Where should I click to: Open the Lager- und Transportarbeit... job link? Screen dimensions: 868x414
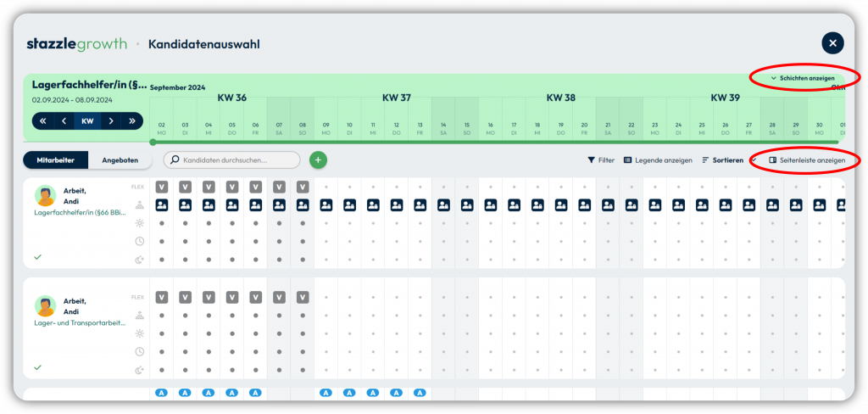[x=80, y=322]
